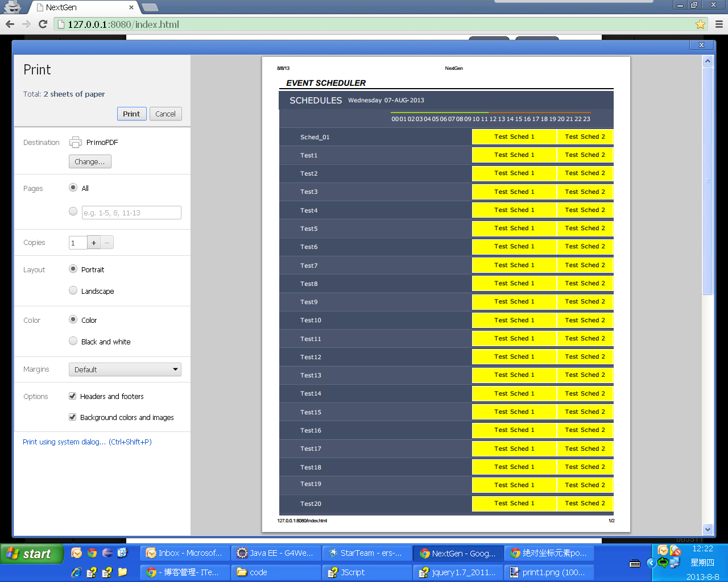Image resolution: width=728 pixels, height=582 pixels.
Task: Click the blue Print button
Action: pos(131,114)
